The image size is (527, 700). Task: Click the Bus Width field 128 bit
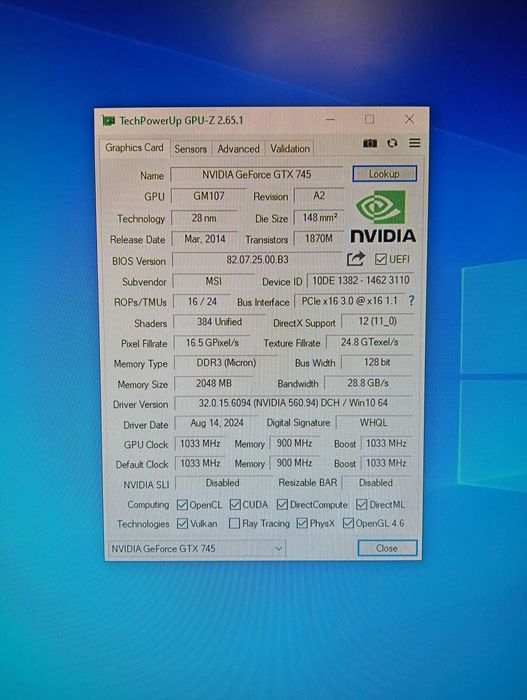coord(377,362)
